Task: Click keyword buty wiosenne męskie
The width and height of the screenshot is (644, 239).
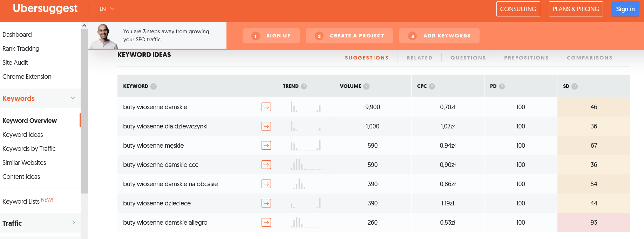Action: pyautogui.click(x=153, y=146)
